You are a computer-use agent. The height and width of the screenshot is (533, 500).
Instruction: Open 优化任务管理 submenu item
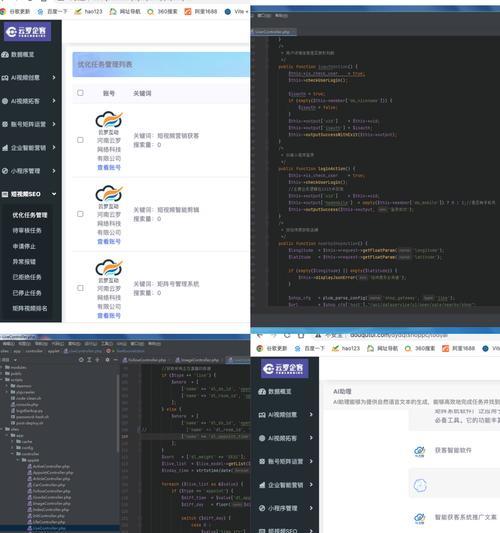click(30, 215)
